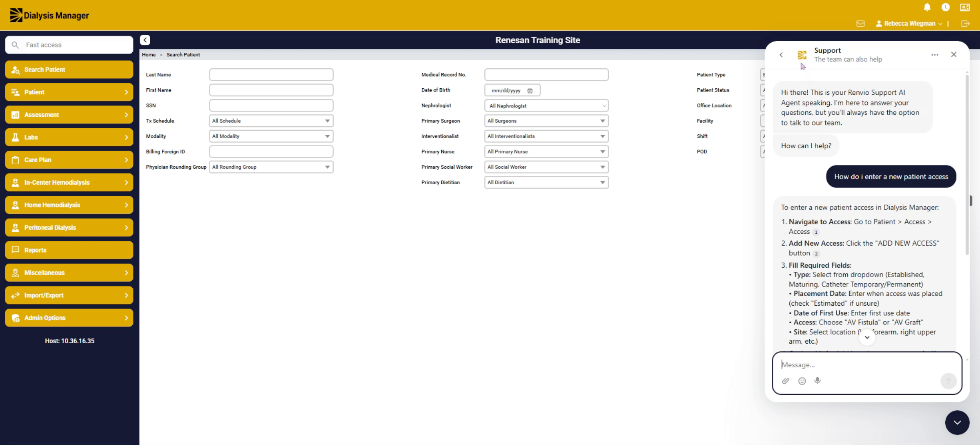Collapse the sidebar with the back arrow

145,40
